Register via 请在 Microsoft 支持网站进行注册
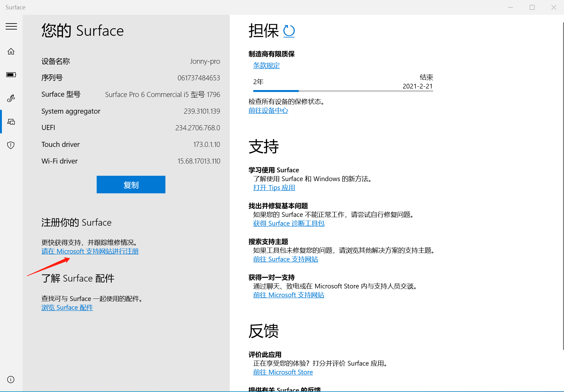Screen dimensions: 564x392 90,251
